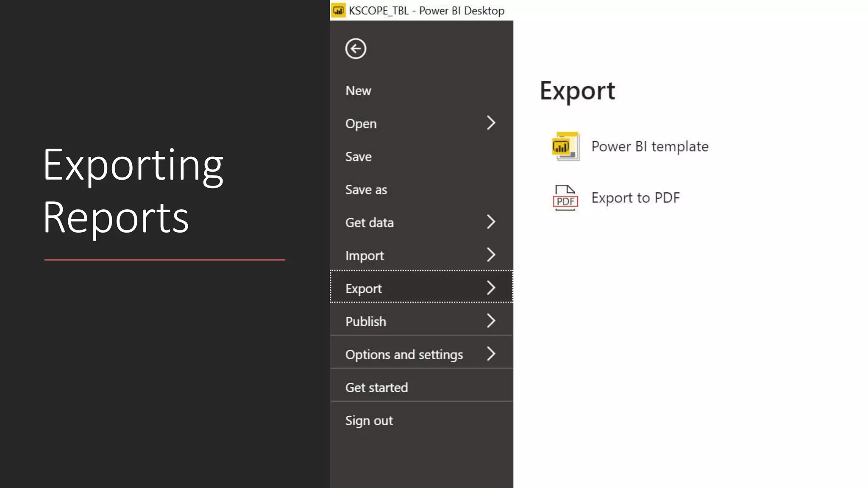Click the PDF document icon
This screenshot has height=488, width=868.
pos(565,198)
